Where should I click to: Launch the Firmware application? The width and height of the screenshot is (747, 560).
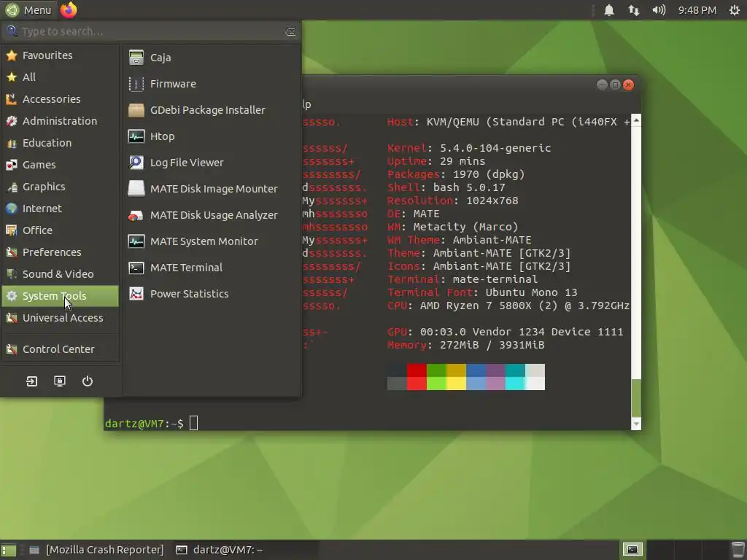212,84
